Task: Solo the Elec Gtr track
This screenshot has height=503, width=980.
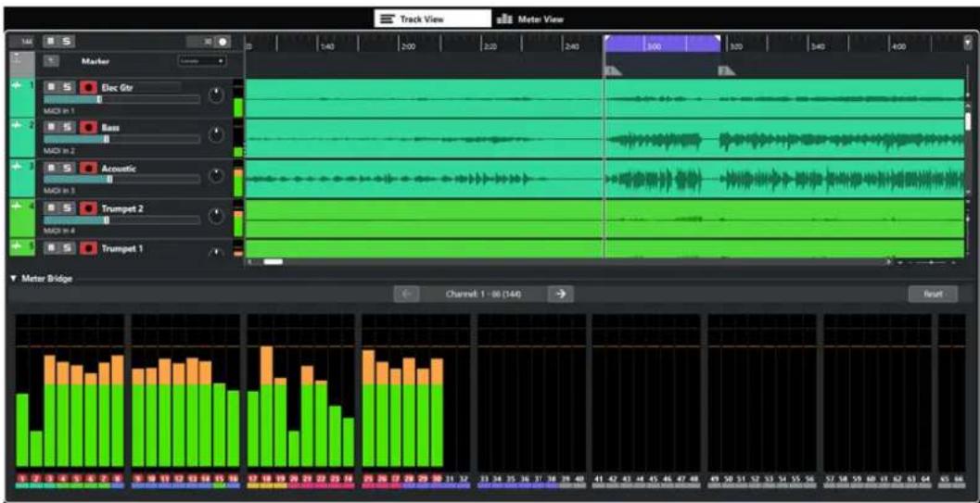Action: 66,88
